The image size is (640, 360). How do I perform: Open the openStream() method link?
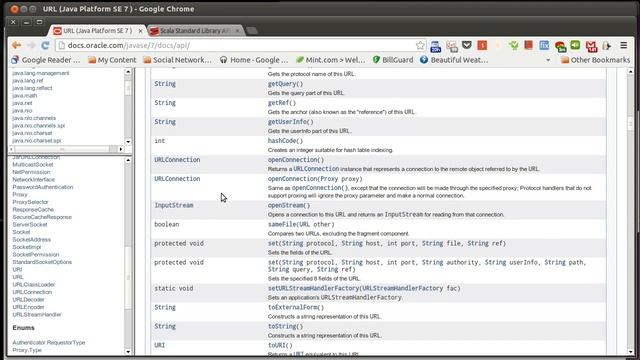pos(289,205)
